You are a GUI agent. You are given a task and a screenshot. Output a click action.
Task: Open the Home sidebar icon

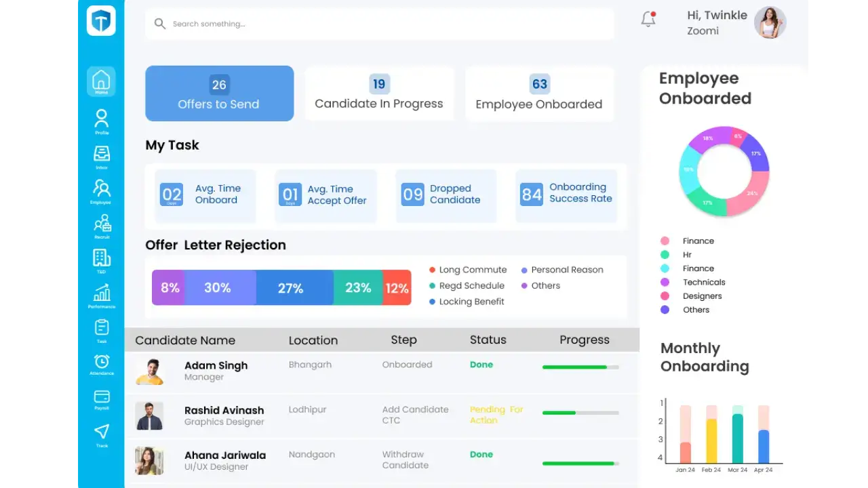tap(100, 81)
